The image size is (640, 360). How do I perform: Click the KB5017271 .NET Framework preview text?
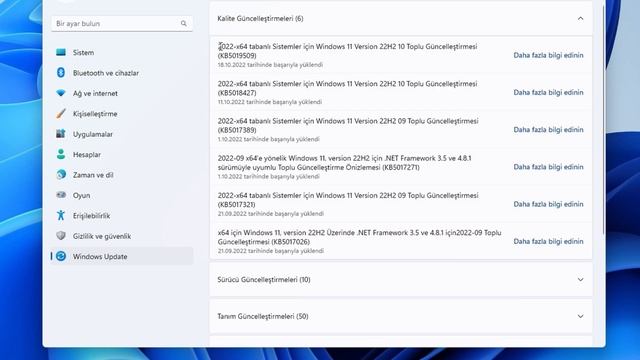[x=344, y=163]
